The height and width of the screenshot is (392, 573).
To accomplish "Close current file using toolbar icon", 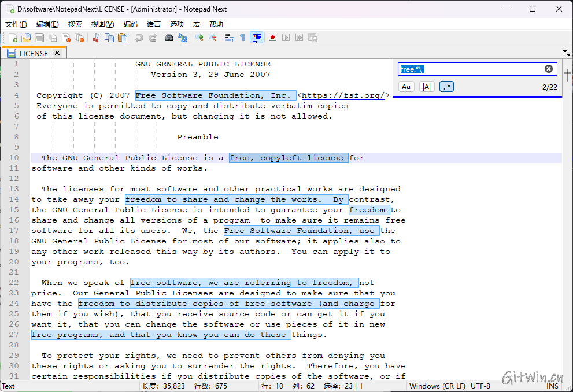I will click(x=66, y=38).
